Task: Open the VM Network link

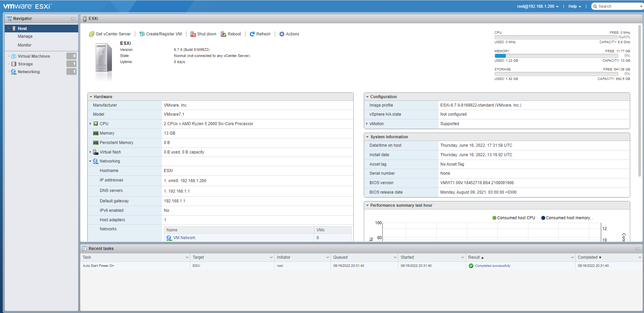Action: point(184,238)
